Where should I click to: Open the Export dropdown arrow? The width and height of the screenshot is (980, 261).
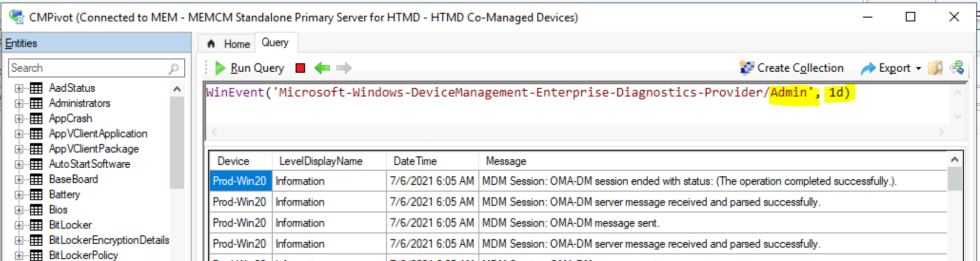point(918,69)
